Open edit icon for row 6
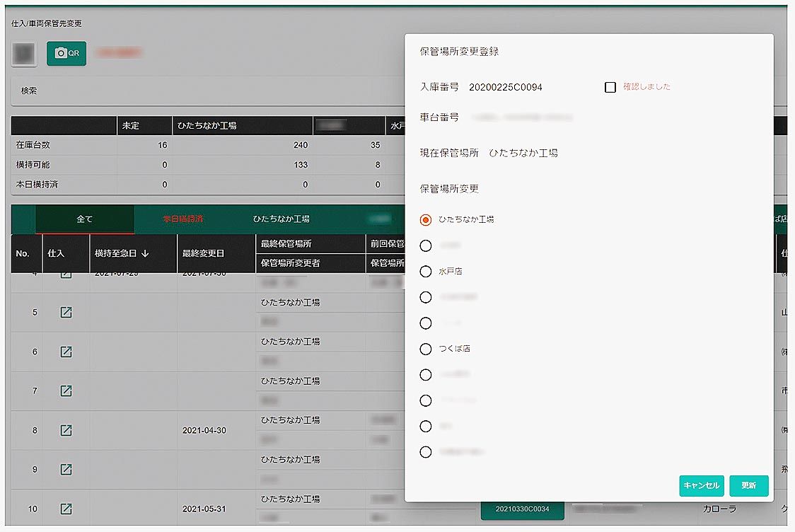795x532 pixels. point(66,352)
